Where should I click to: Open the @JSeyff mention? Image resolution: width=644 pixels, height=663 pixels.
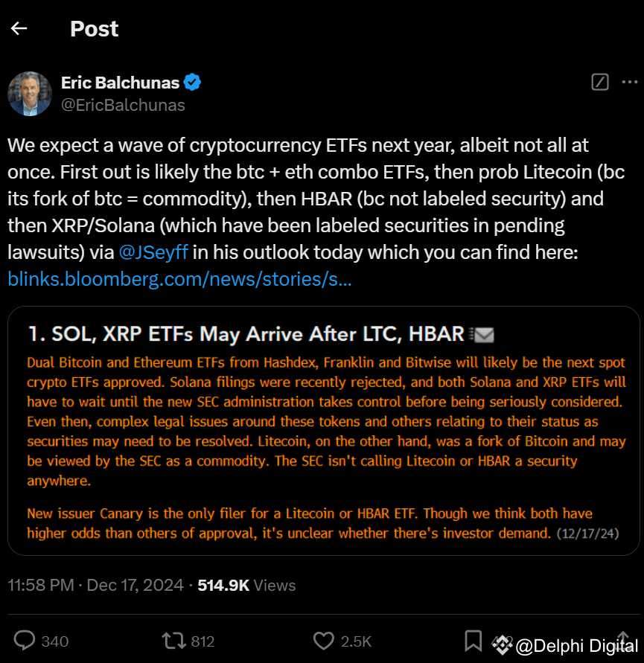pos(155,252)
